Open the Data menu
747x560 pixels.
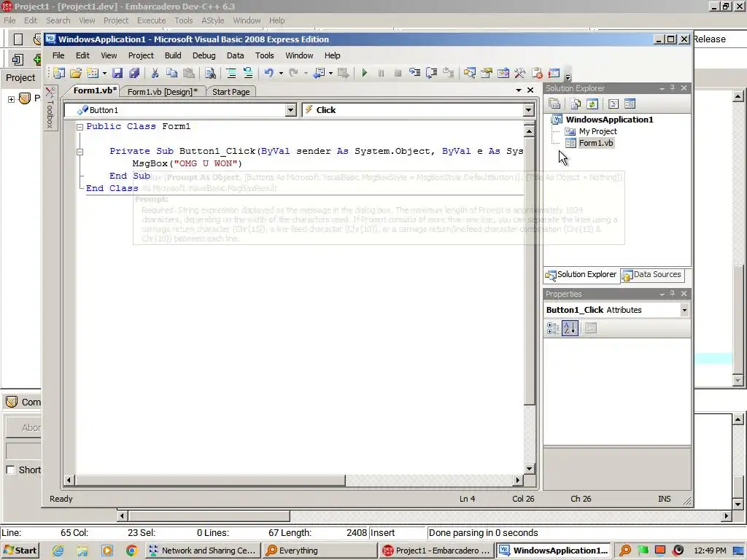tap(235, 55)
